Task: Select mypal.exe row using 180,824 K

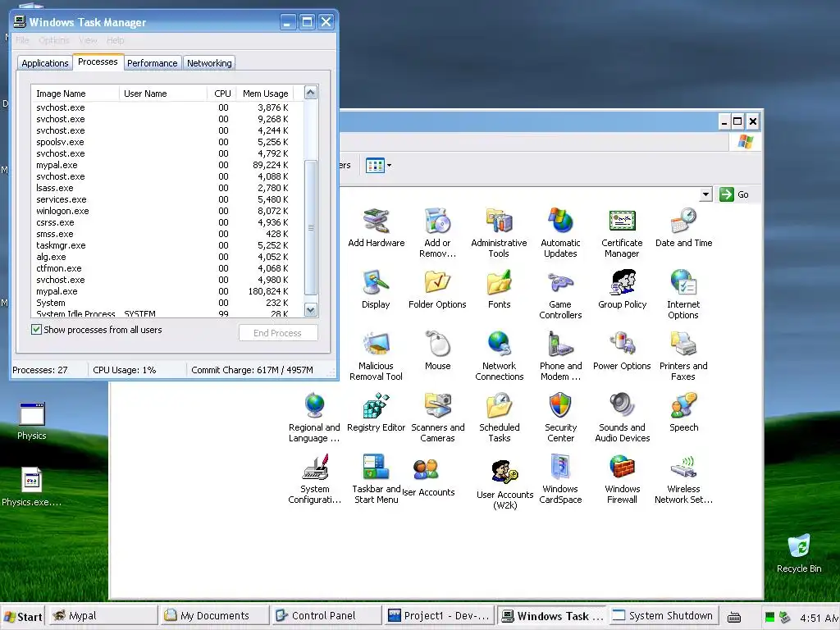Action: pos(167,291)
